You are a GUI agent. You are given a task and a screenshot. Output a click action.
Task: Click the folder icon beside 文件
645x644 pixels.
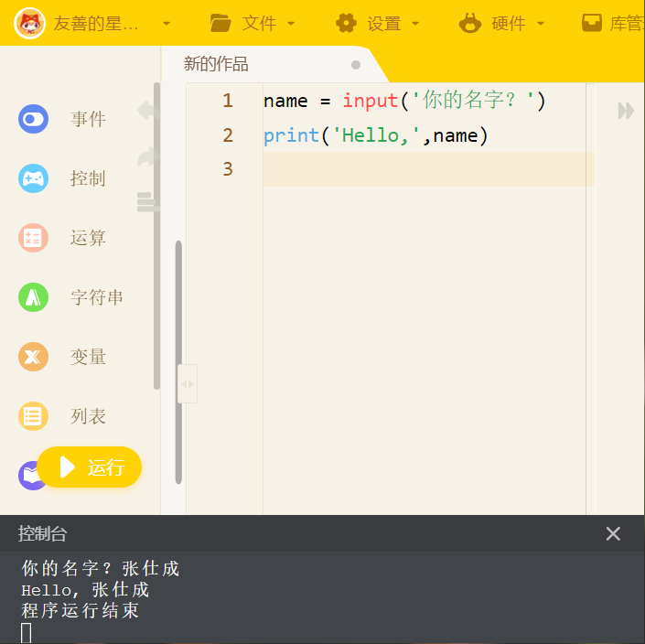[220, 23]
